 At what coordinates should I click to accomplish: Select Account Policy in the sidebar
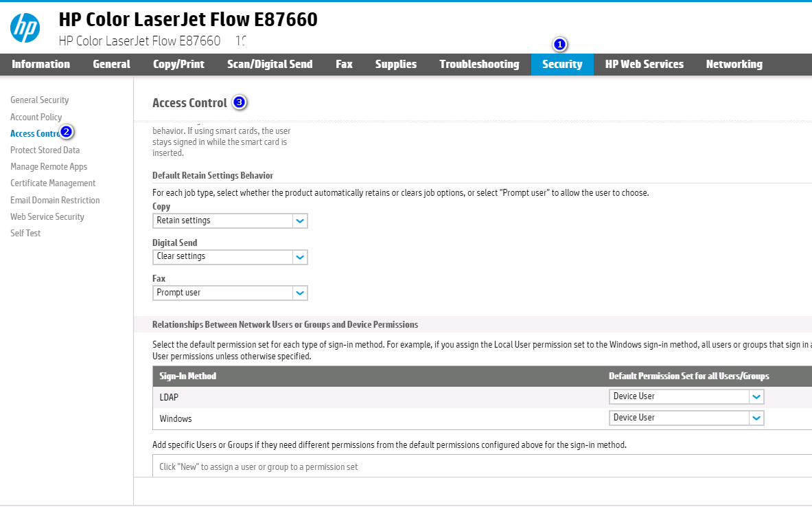[x=36, y=117]
